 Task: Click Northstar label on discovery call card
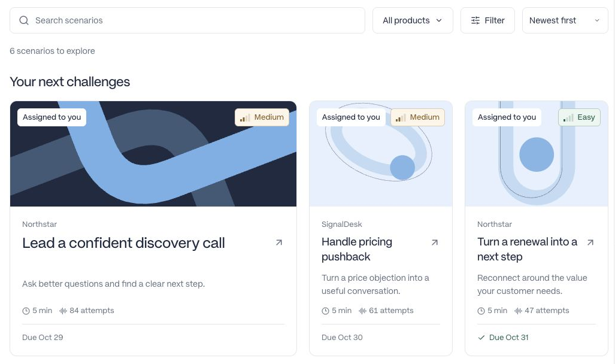point(40,225)
